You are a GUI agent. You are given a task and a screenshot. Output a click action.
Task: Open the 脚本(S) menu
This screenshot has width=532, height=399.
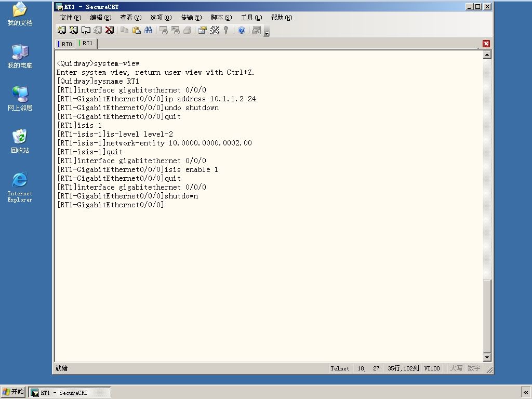[221, 17]
